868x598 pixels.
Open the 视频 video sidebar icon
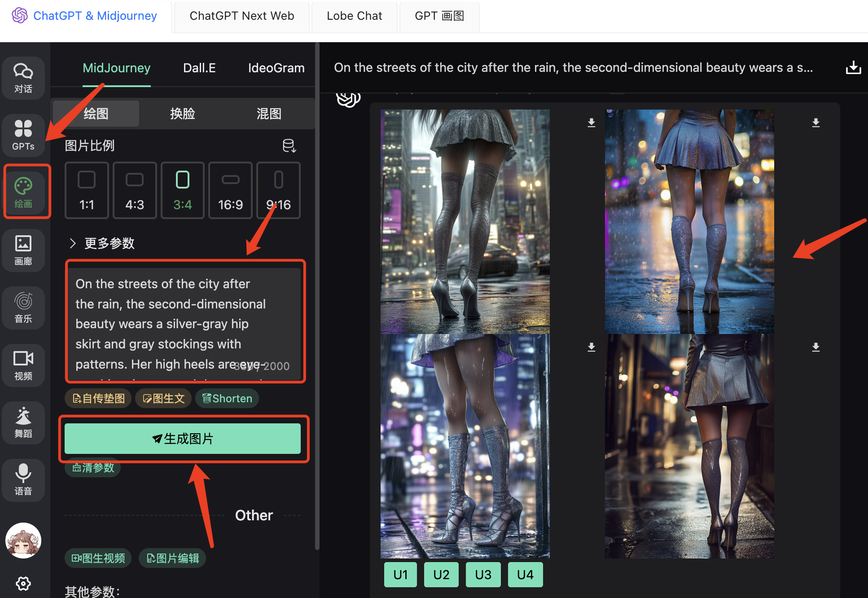(x=23, y=365)
